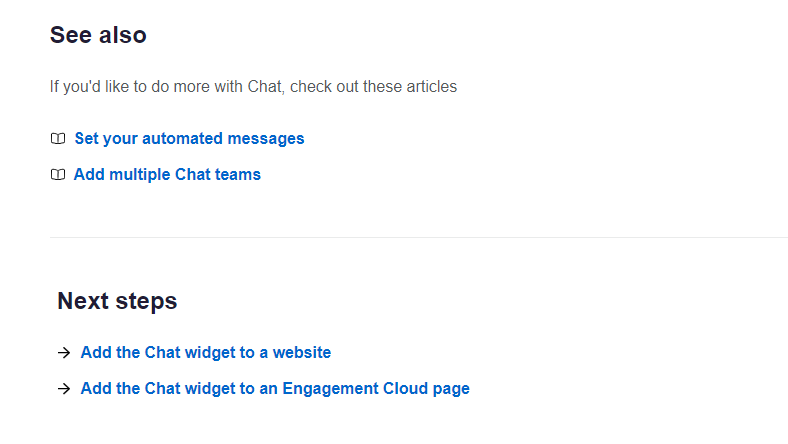
Task: Click the book icon beside Add multiple Chat teams
Action: [58, 175]
